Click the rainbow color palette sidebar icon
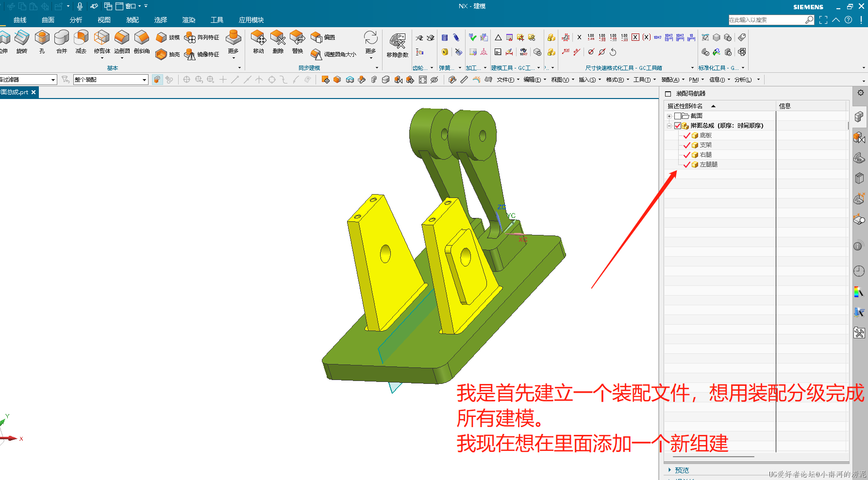The height and width of the screenshot is (480, 868). [x=859, y=292]
